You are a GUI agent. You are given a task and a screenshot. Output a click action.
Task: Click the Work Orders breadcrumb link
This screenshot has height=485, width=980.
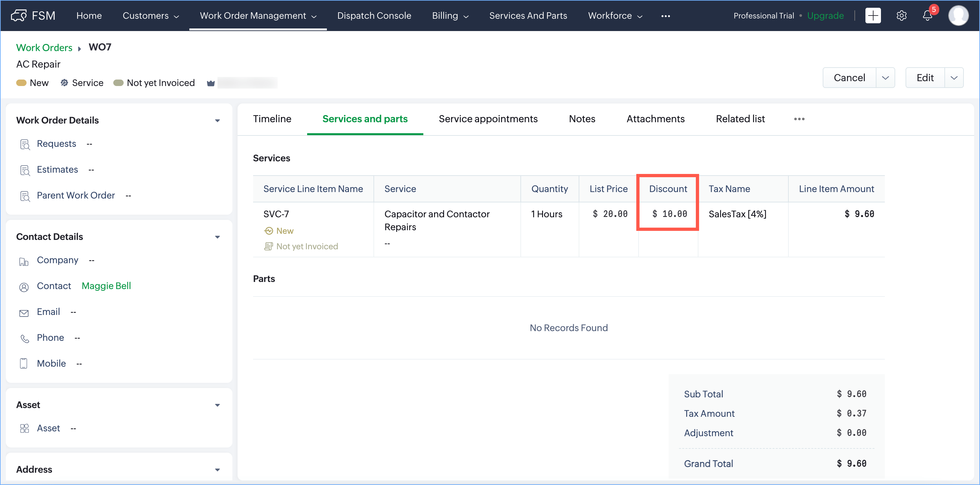pyautogui.click(x=44, y=48)
